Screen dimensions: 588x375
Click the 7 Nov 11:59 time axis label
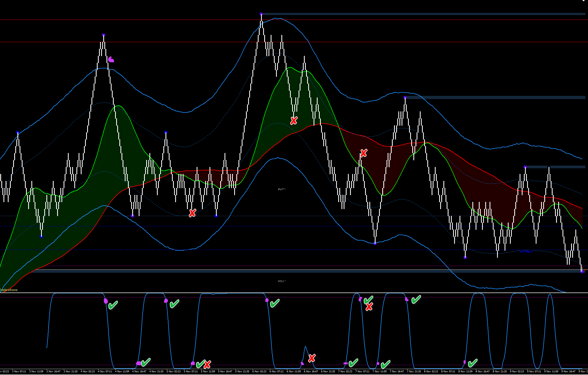[380, 372]
